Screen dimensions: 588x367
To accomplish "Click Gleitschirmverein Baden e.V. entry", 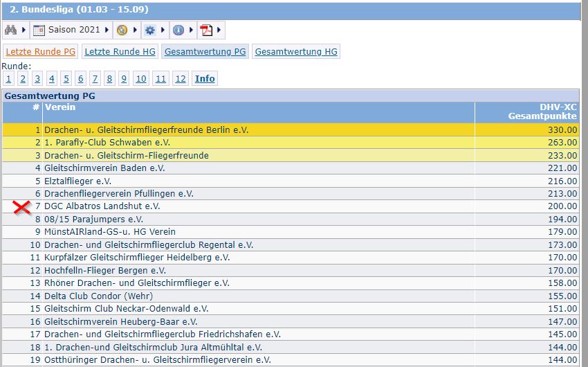I will pyautogui.click(x=104, y=168).
